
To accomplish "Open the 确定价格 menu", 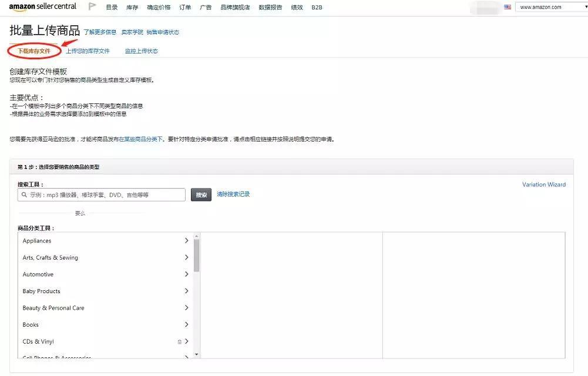I will [x=159, y=7].
